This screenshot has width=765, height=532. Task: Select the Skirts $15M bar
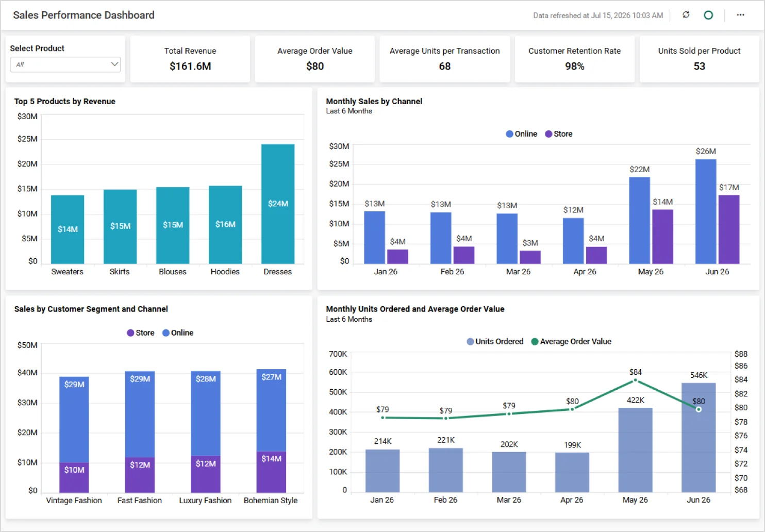(x=120, y=227)
